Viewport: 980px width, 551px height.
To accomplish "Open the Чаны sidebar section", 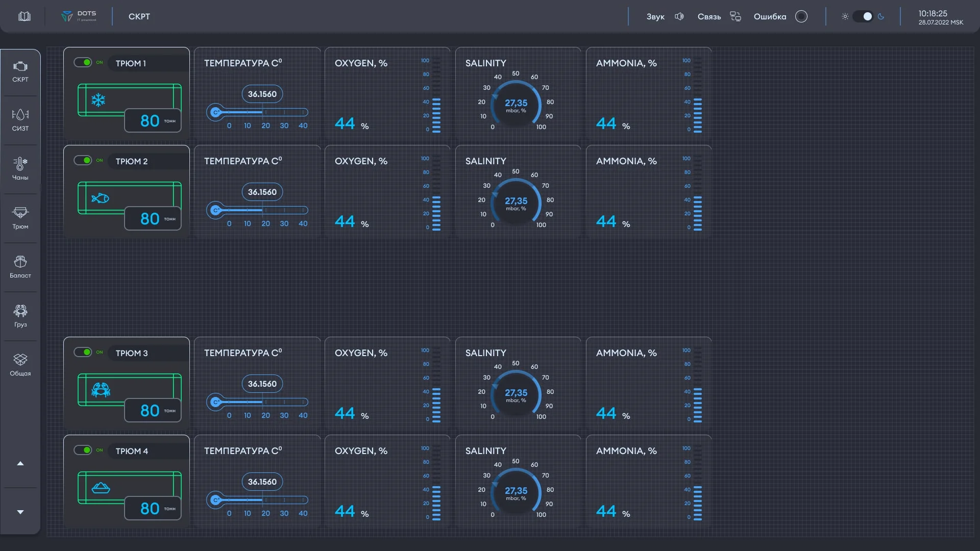I will pyautogui.click(x=20, y=169).
